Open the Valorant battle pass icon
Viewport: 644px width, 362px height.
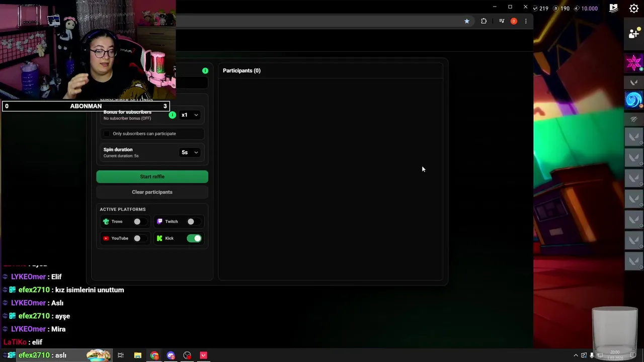click(x=613, y=8)
